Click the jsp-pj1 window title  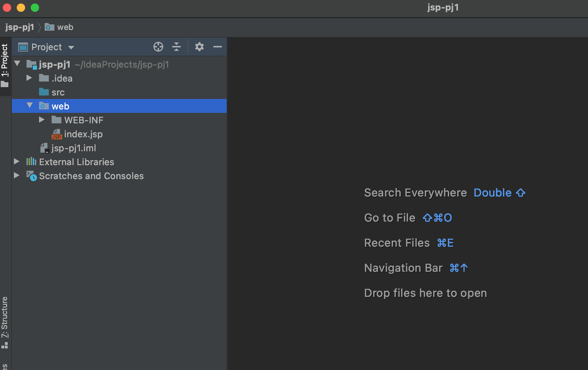(443, 8)
